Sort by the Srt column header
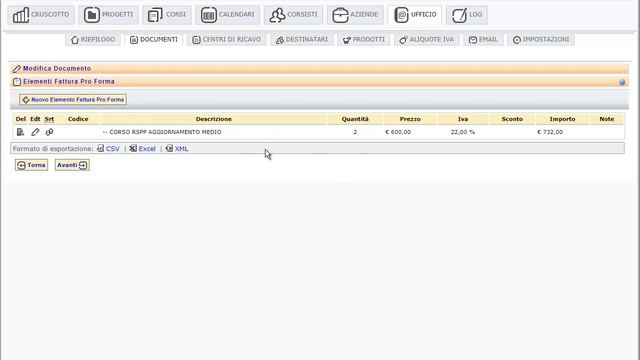Viewport: 640px width, 360px height. click(x=49, y=119)
